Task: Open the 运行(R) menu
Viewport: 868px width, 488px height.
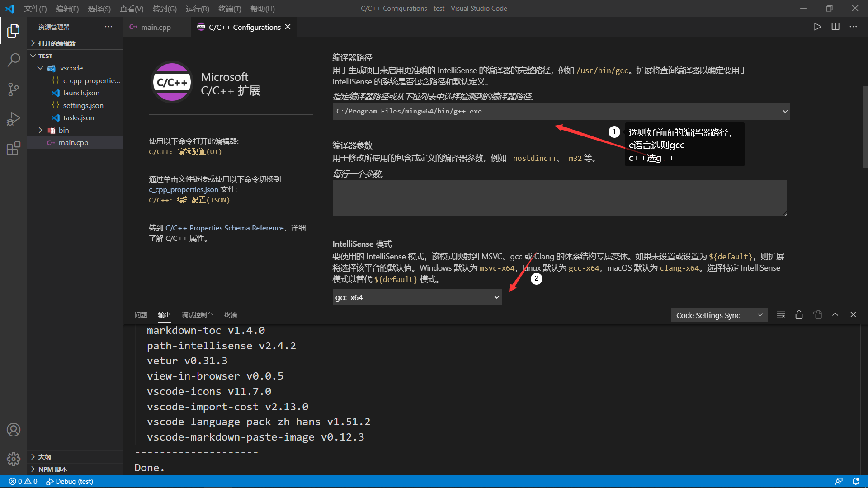Action: 198,9
